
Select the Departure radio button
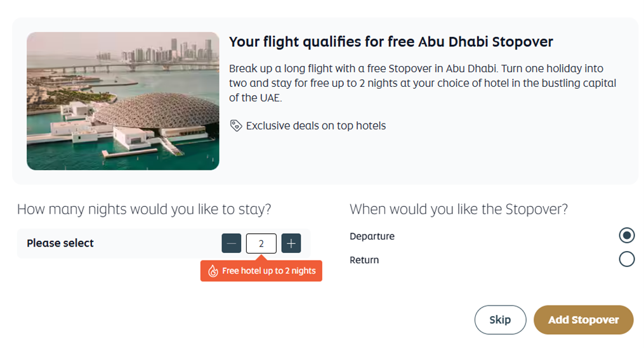point(626,236)
